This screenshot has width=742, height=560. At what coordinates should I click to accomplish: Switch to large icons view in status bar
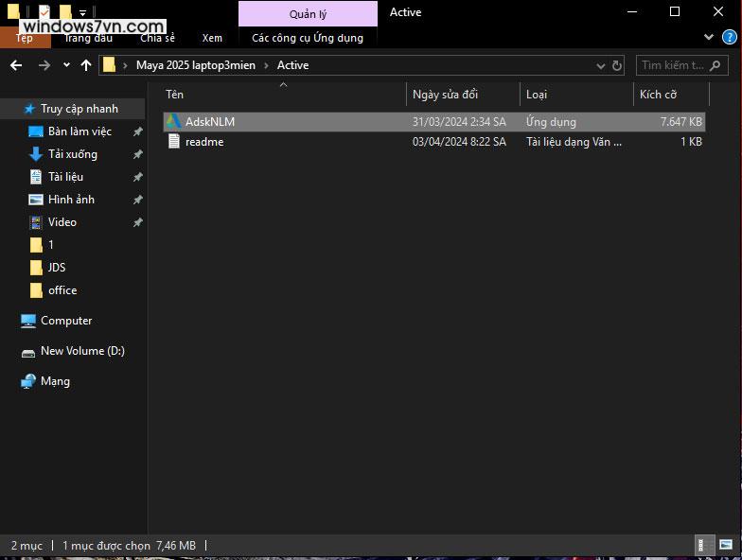point(727,545)
